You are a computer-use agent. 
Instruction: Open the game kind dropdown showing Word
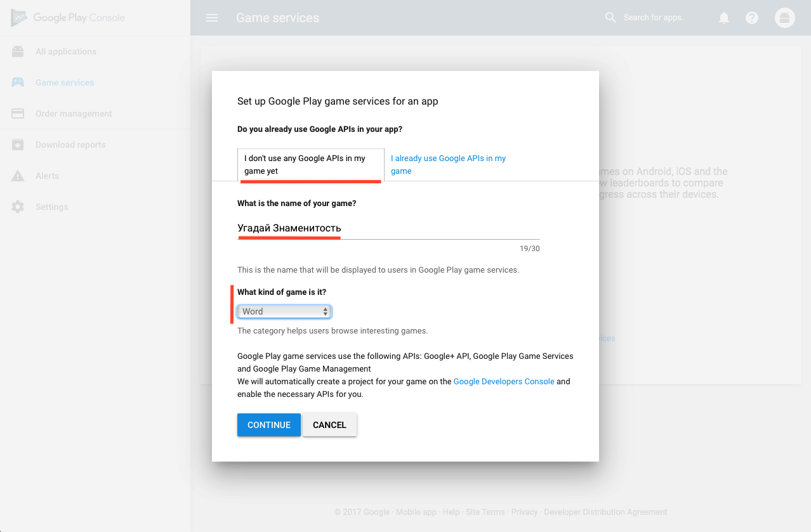284,311
